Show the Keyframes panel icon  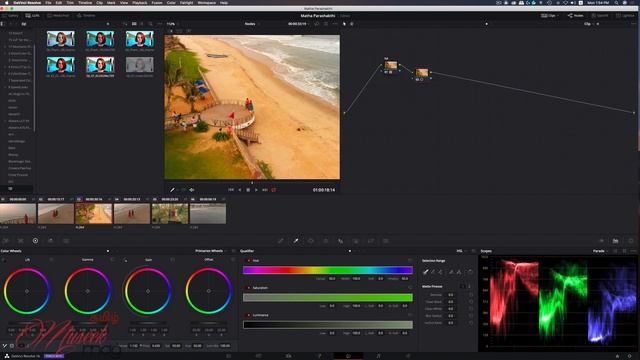(601, 241)
